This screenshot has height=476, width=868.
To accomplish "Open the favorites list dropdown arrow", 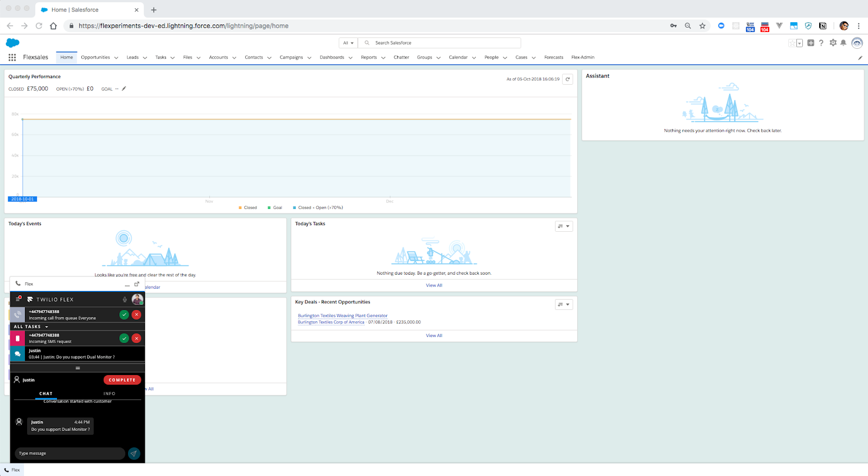I will [800, 43].
